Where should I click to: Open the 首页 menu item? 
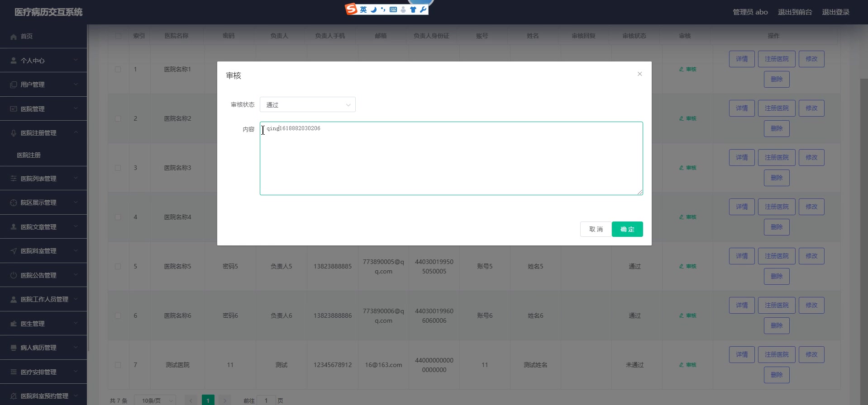(43, 36)
